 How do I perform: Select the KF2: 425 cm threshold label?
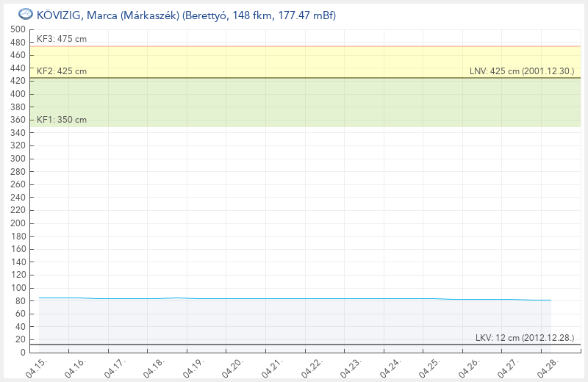[62, 71]
